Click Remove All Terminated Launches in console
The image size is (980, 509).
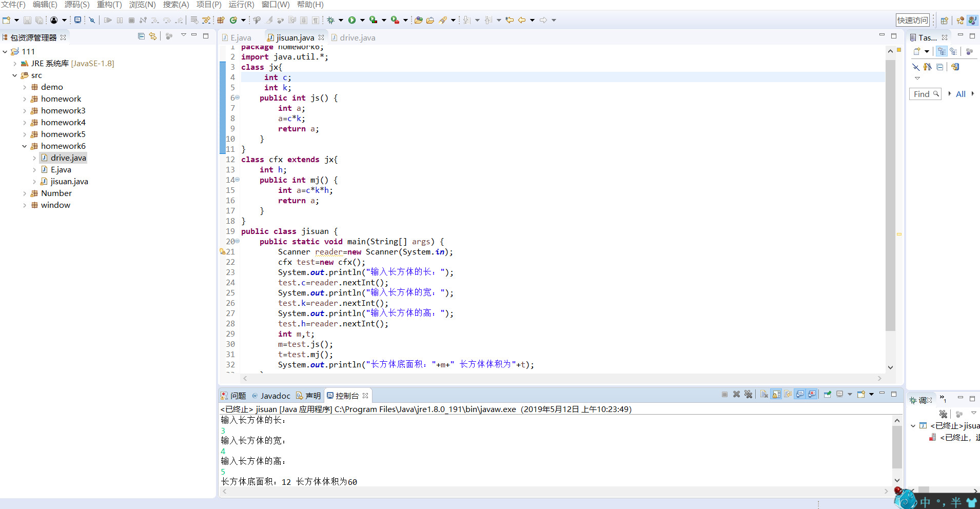749,394
